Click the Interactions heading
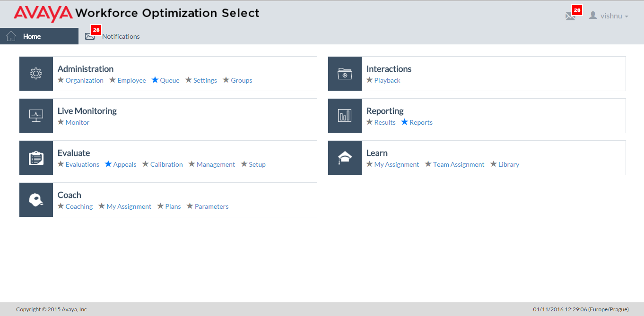644x316 pixels. coord(389,69)
